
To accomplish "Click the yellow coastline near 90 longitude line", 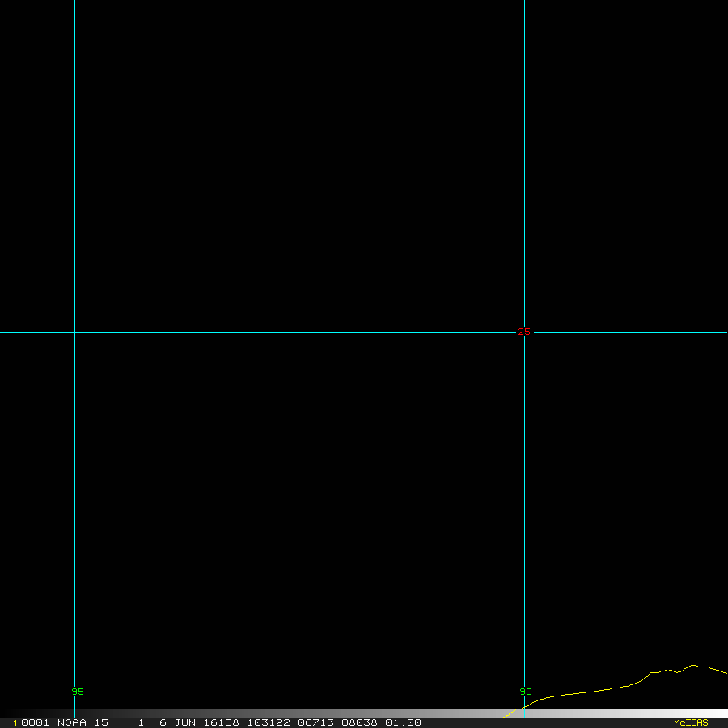I will point(525,707).
